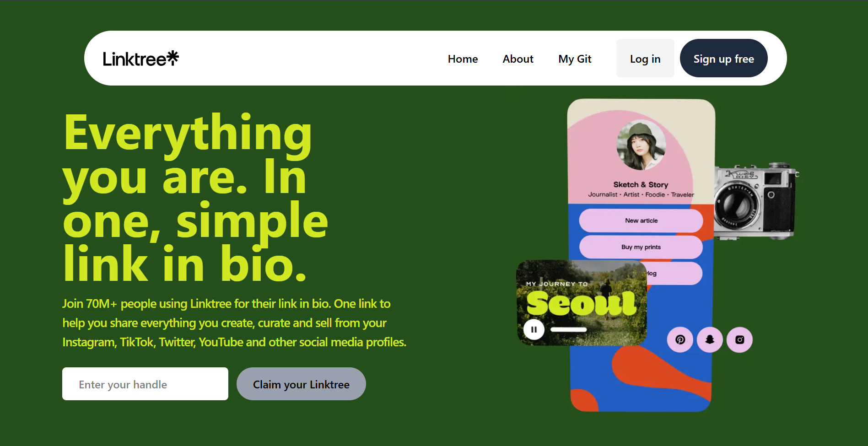Click the Claim your Linktree button
The image size is (868, 446).
click(x=301, y=384)
